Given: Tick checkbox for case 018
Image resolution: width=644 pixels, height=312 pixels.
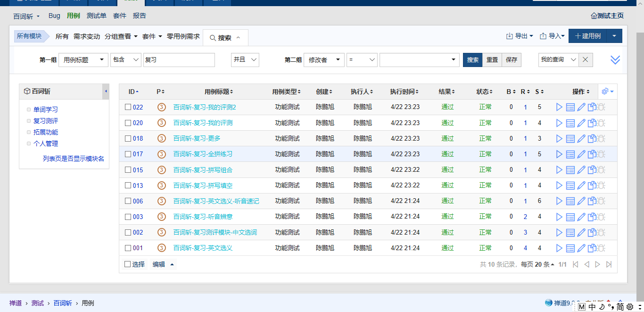Looking at the screenshot, I should [x=128, y=138].
